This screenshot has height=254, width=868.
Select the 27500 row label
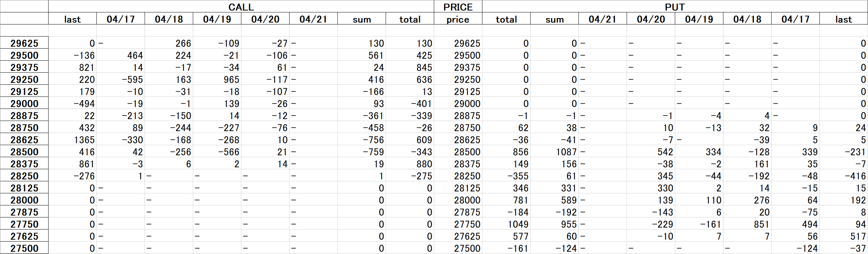point(24,248)
